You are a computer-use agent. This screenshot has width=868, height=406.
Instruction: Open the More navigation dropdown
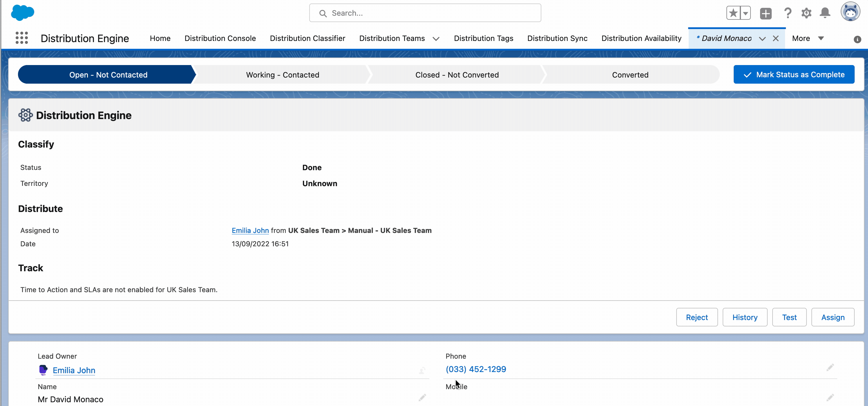(x=808, y=38)
